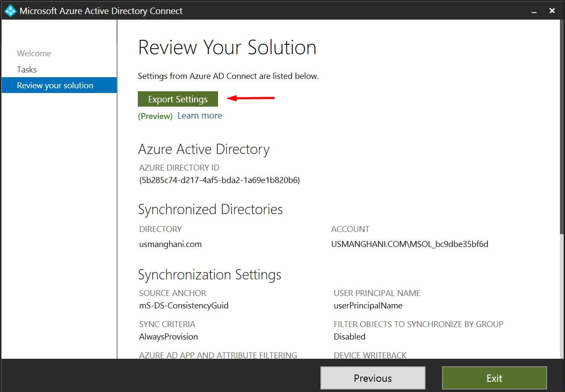
Task: Click the Previous button
Action: 372,377
